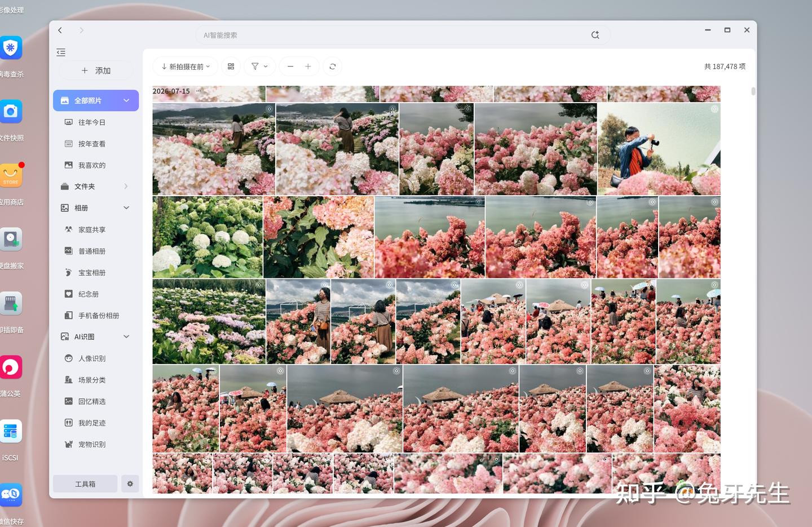The image size is (812, 527).
Task: Refresh the photo list
Action: pyautogui.click(x=333, y=67)
